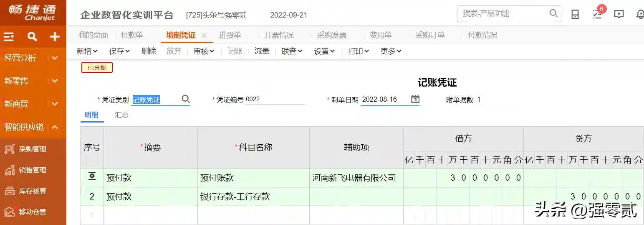Screen dimensions: 644x225
Task: Click the row settings icon in first voucher row
Action: [92, 177]
